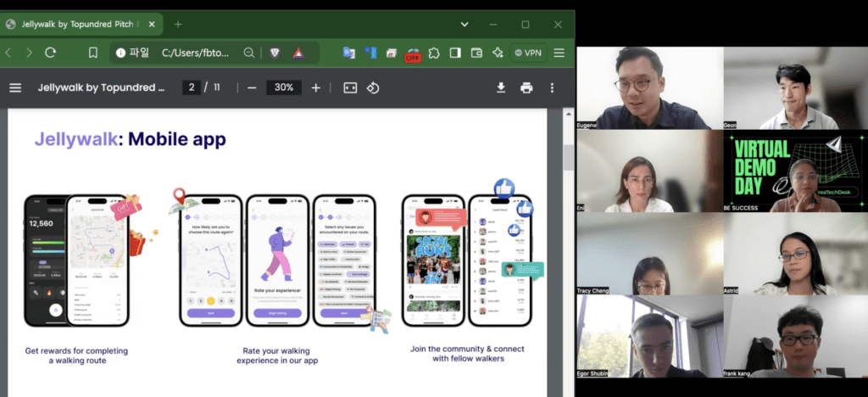
Task: Open the tab search dropdown arrow
Action: tap(465, 25)
